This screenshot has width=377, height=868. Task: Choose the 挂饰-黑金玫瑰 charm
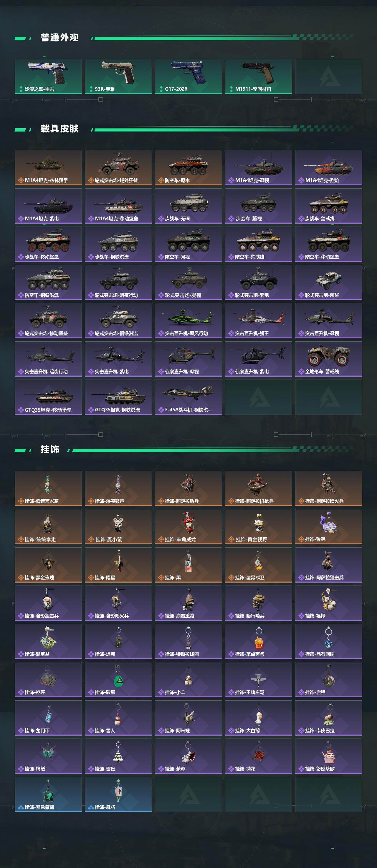tap(48, 565)
